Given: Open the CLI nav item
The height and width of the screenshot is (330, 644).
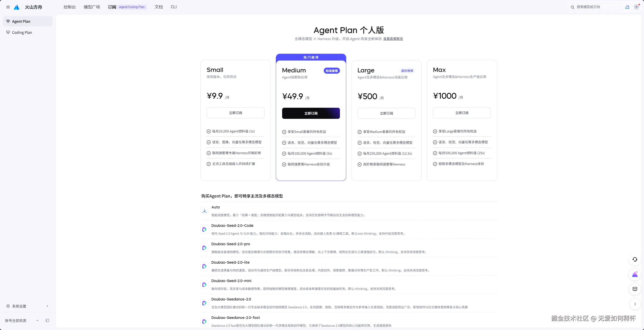Looking at the screenshot, I should coord(174,7).
